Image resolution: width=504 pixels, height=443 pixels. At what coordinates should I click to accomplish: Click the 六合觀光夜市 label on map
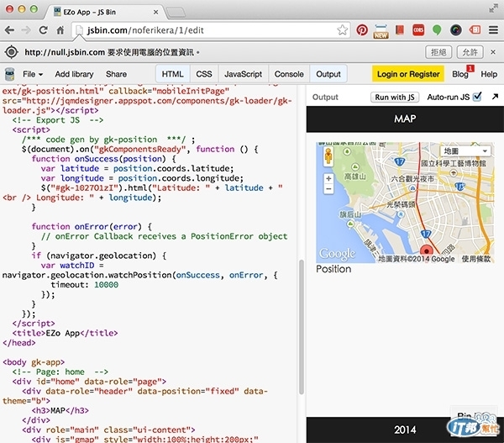tap(412, 179)
